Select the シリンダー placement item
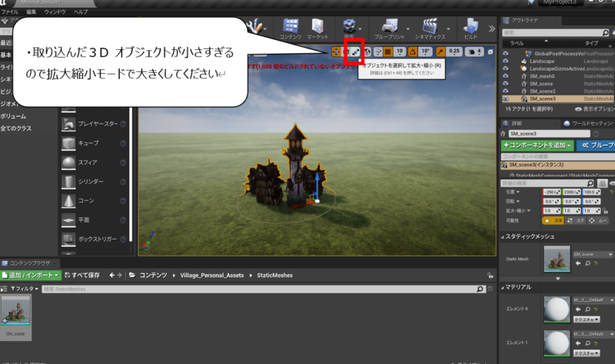The image size is (615, 364). pos(93,182)
